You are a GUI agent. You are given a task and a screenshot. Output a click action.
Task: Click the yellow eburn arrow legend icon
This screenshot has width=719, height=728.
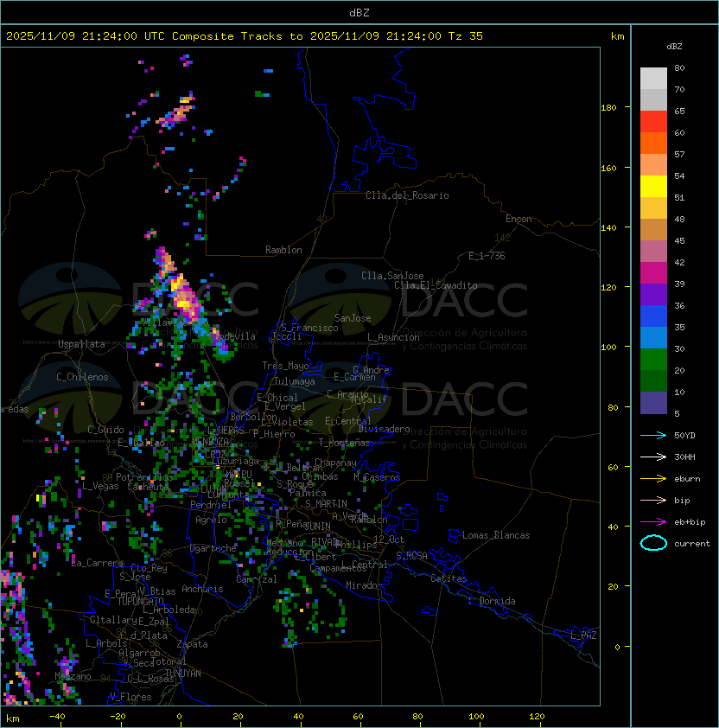pyautogui.click(x=653, y=478)
